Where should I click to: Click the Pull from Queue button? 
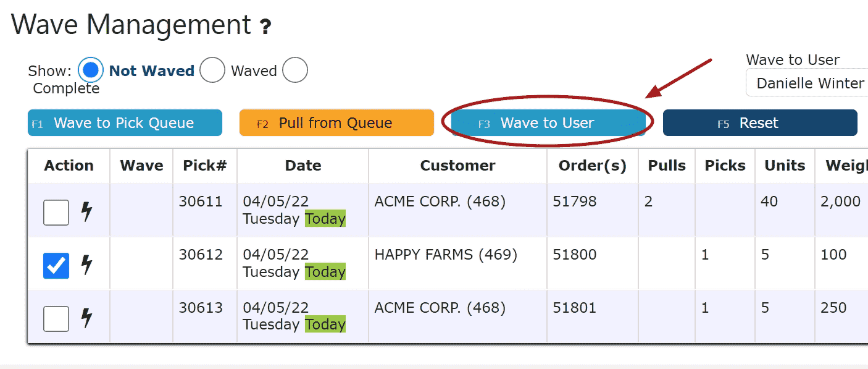(x=336, y=123)
